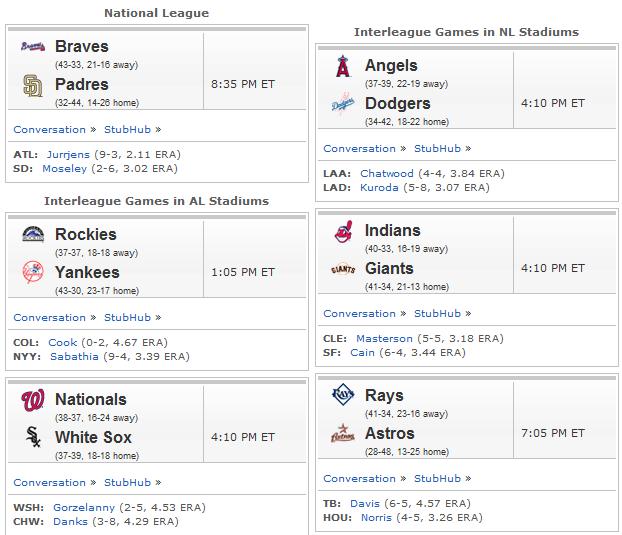Click the Tampa Bay Rays logo
Viewport: 622px width, 535px height.
point(343,395)
